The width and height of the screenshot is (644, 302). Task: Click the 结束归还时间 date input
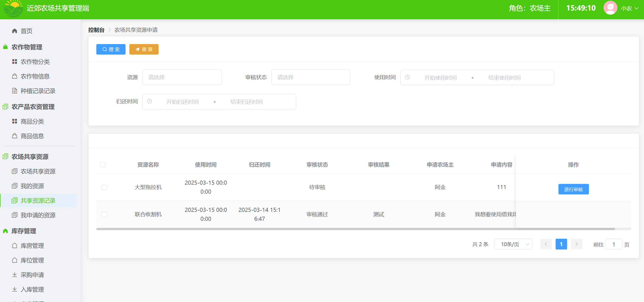[247, 102]
